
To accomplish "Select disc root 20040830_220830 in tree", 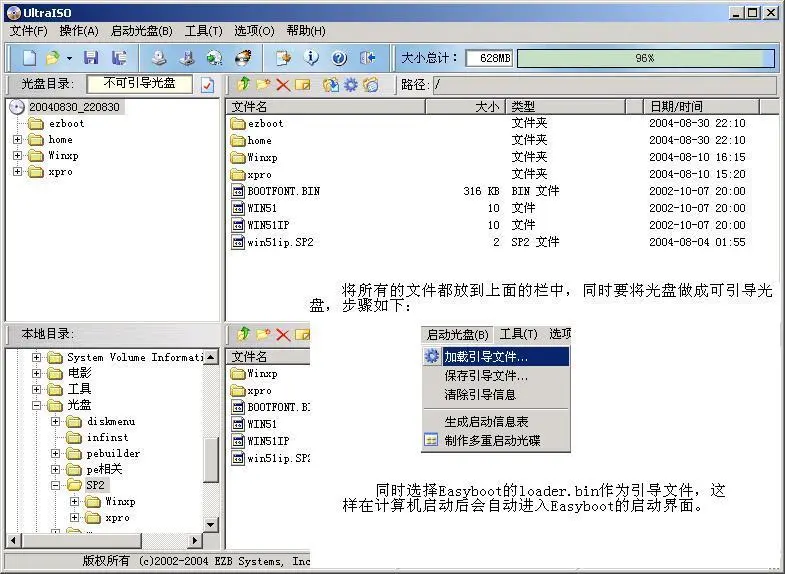I will click(74, 107).
